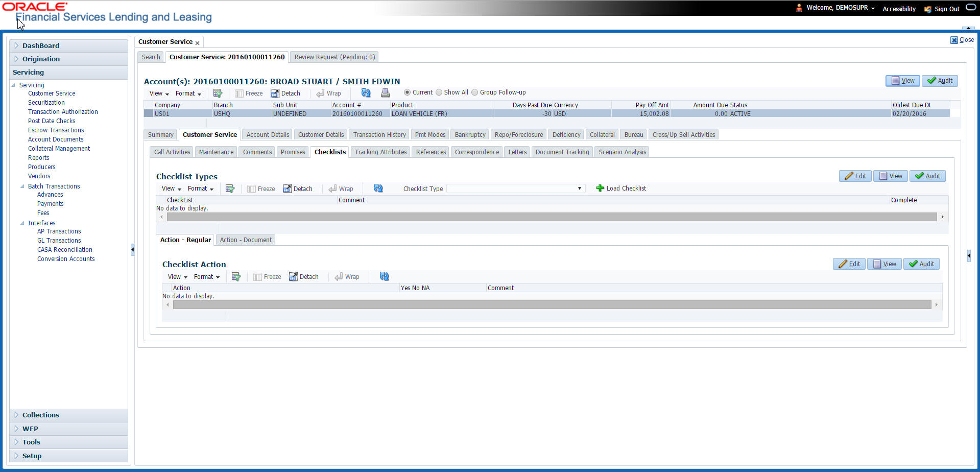Collapse the left navigation pane splitter
This screenshot has height=472, width=980.
click(132, 249)
